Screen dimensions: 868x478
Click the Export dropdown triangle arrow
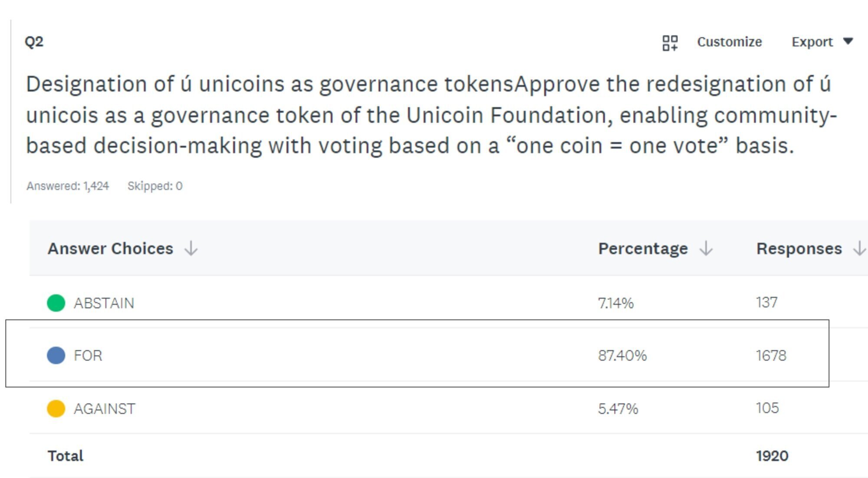848,41
